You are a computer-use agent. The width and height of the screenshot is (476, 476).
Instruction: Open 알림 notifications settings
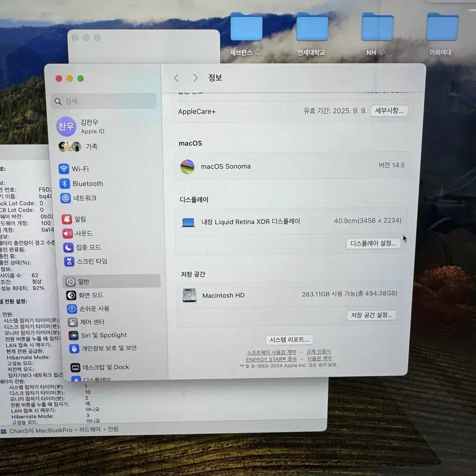(74, 219)
